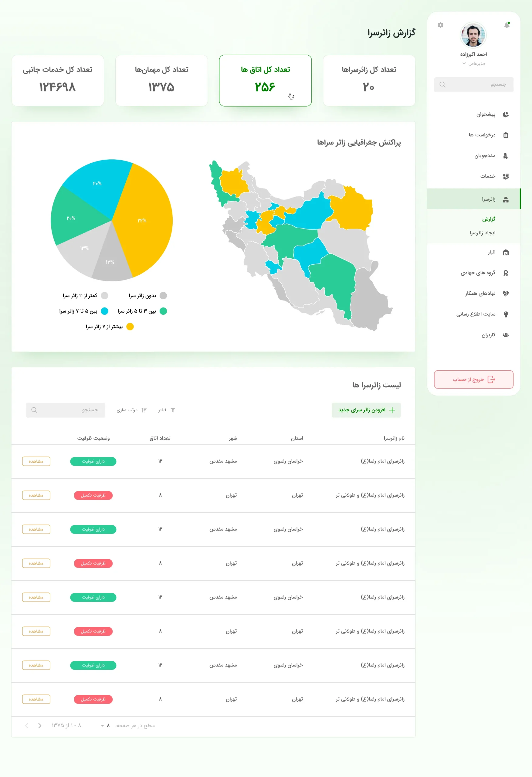Screen dimensions: 532x777
Task: Click the filter funnel icon
Action: tap(173, 410)
